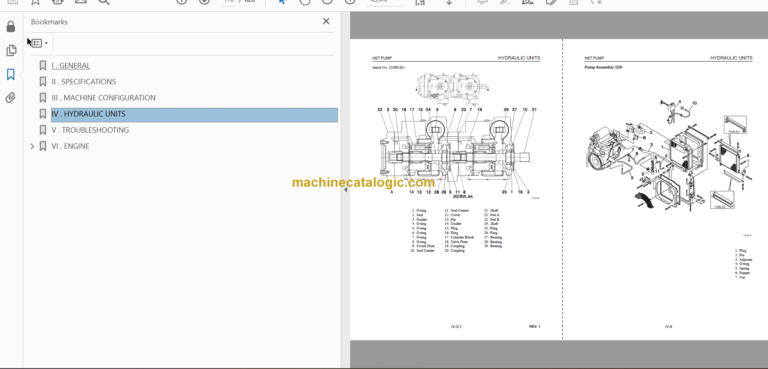Click '18. Valve Plate' in parts list
The height and width of the screenshot is (369, 768).
pyautogui.click(x=456, y=242)
